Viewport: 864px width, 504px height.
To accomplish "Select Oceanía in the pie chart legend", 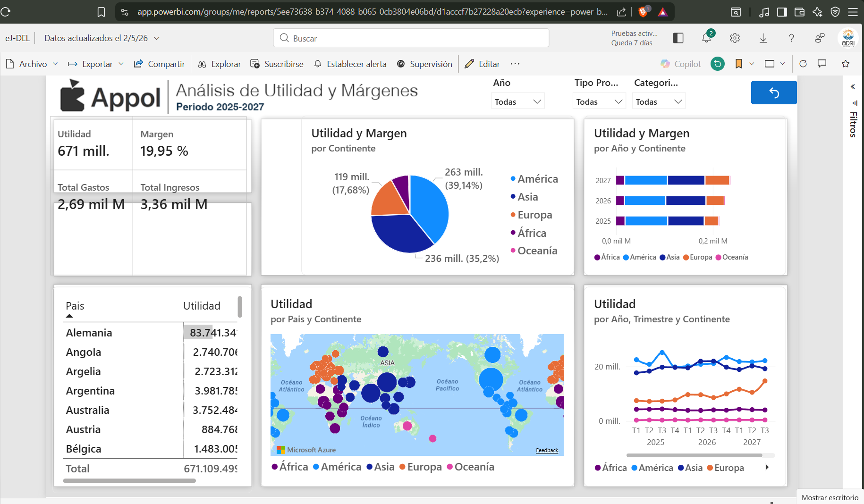I will click(534, 251).
